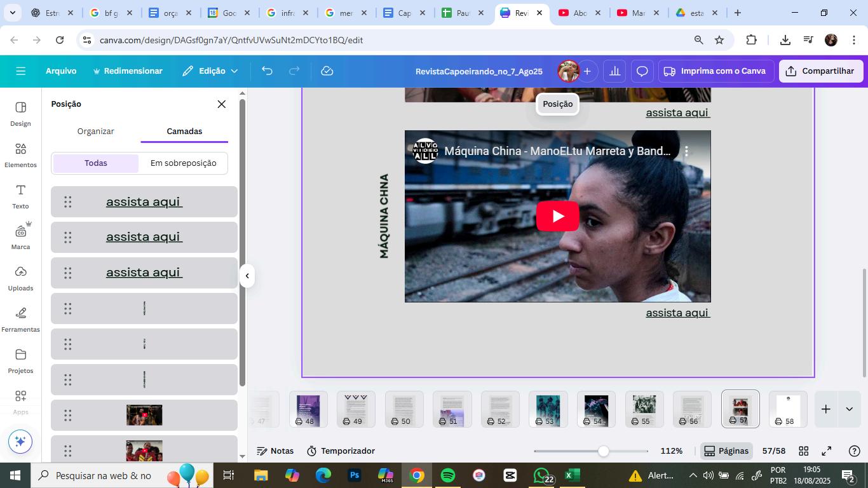Open Excel from the taskbar
This screenshot has height=488, width=868.
(573, 475)
